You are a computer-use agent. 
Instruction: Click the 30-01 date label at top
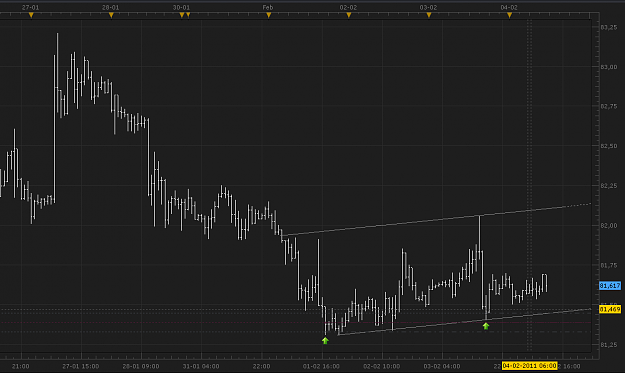pyautogui.click(x=181, y=8)
